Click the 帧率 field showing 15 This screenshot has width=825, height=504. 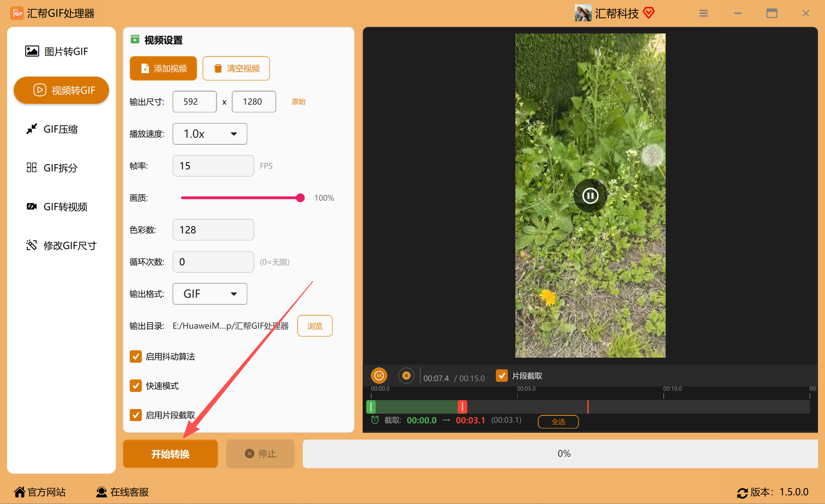(213, 166)
